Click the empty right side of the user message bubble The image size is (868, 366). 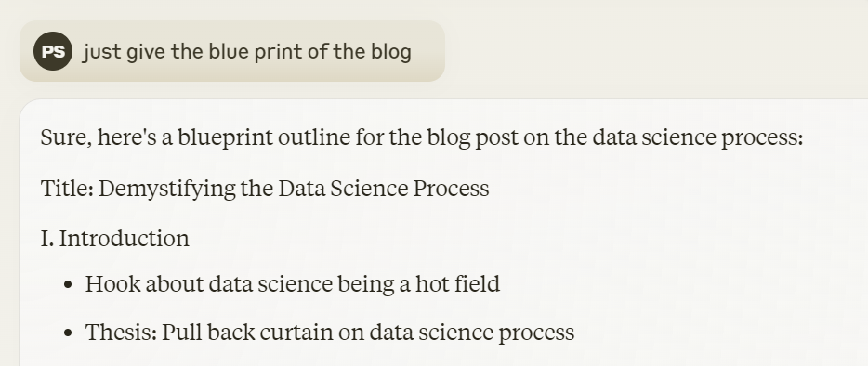(427, 51)
